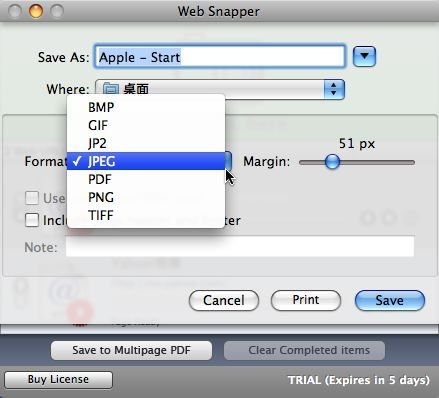Select BMP from the format list
The image size is (439, 398).
(x=146, y=107)
